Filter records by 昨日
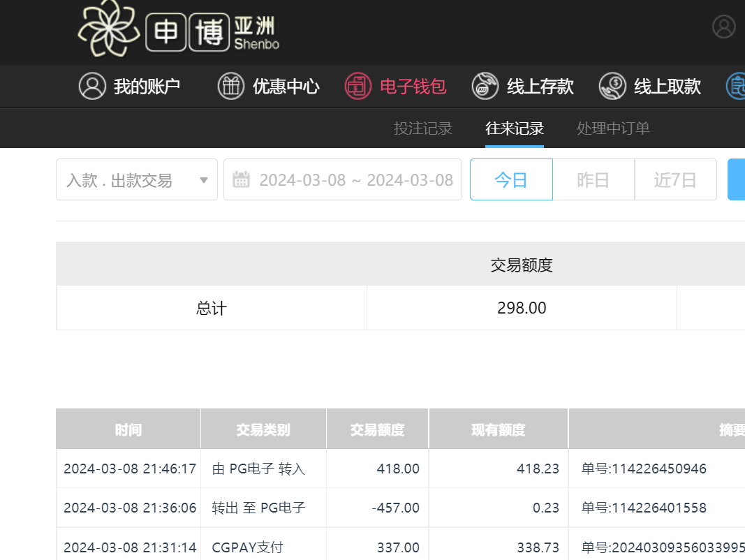Screen dimensions: 745x560 click(x=593, y=179)
